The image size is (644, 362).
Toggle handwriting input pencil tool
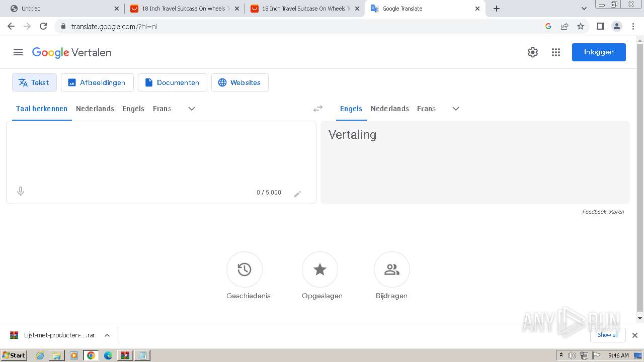pos(297,194)
